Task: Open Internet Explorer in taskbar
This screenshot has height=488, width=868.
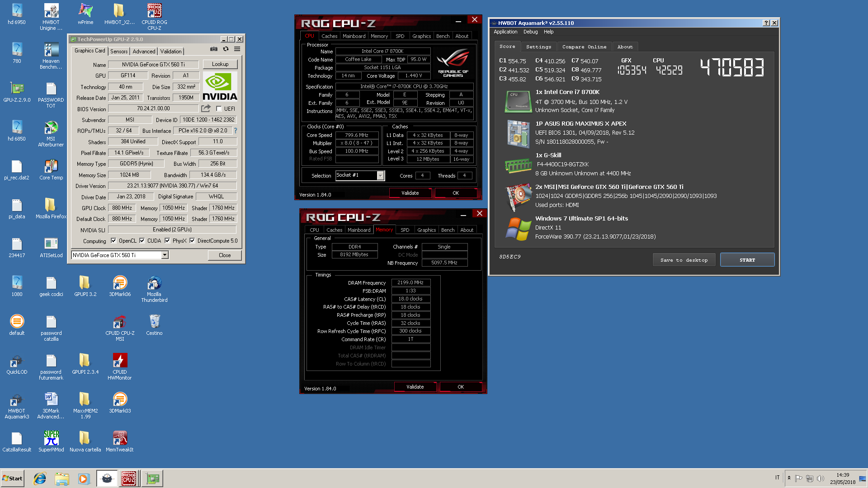Action: pyautogui.click(x=40, y=479)
